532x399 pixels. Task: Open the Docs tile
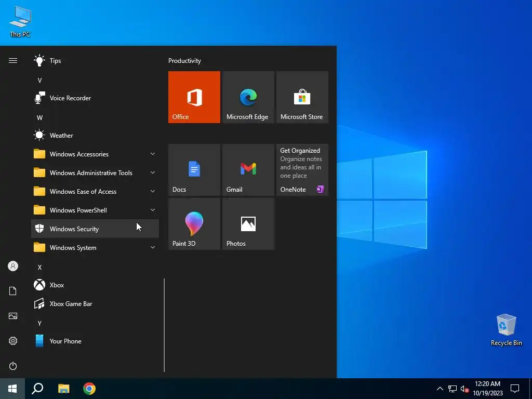click(194, 170)
